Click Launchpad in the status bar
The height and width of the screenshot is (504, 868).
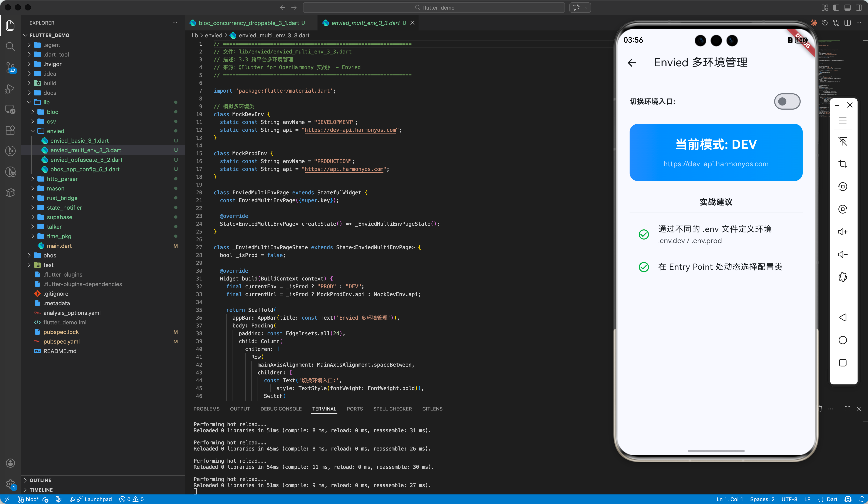pyautogui.click(x=98, y=499)
